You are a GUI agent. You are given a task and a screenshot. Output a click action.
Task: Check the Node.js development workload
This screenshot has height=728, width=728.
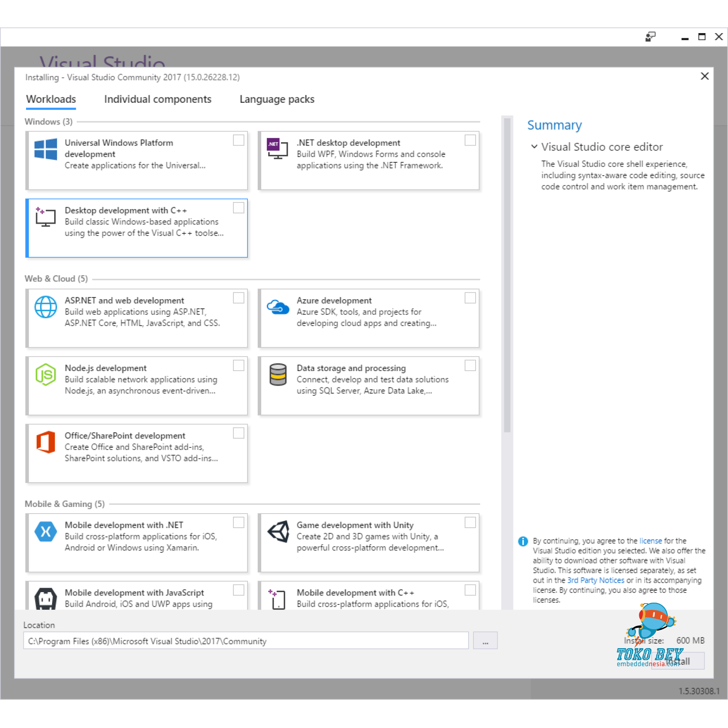pyautogui.click(x=239, y=366)
